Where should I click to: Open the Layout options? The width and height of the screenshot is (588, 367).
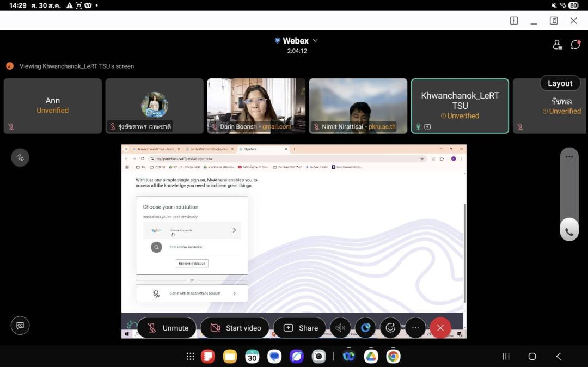pos(560,83)
